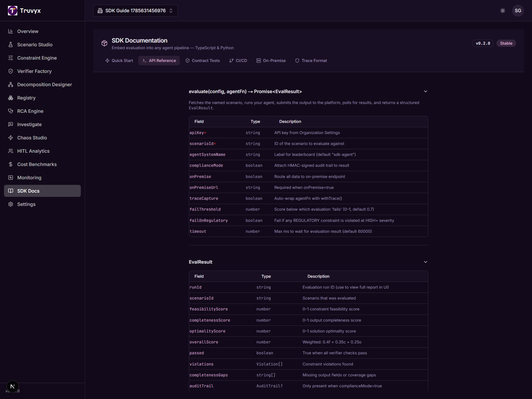Click the Scenario Studio flask icon
Viewport: 532px width, 399px height.
coord(11,45)
